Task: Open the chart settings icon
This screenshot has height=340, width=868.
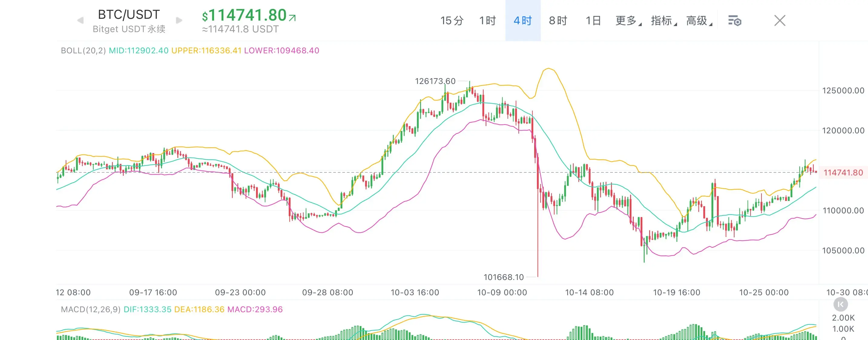Action: (735, 21)
